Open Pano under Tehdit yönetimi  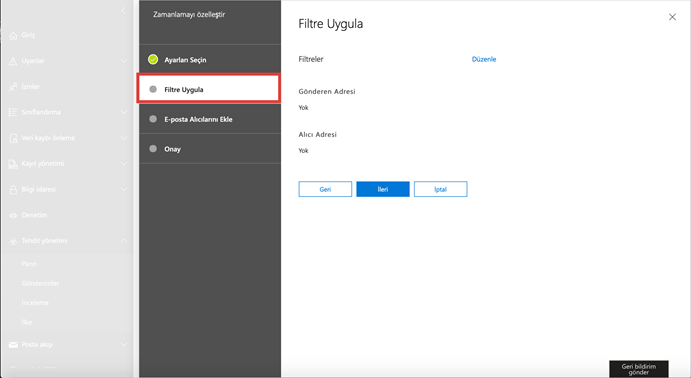pyautogui.click(x=29, y=264)
